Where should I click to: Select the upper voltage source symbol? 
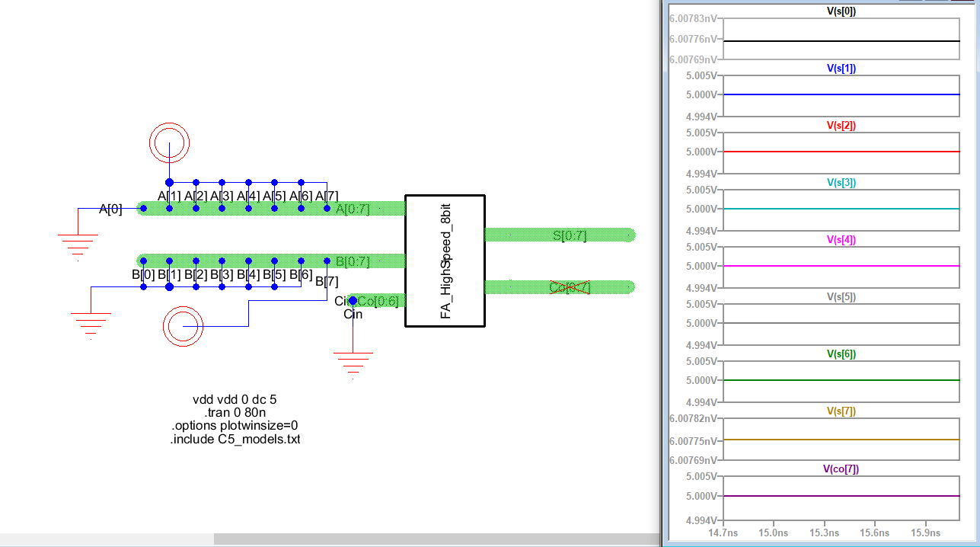pyautogui.click(x=169, y=142)
